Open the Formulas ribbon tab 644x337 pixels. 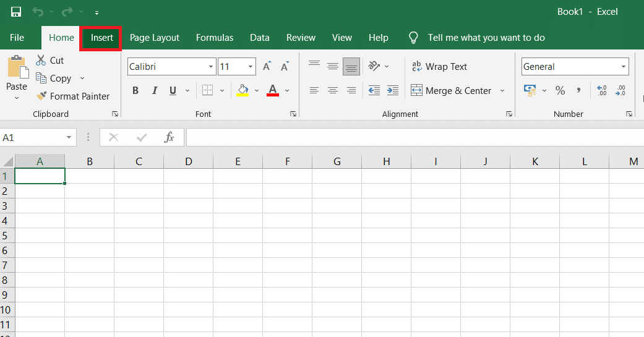215,38
